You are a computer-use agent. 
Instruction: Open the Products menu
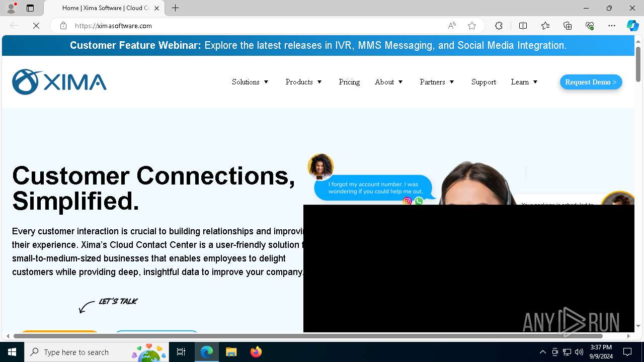pos(299,82)
